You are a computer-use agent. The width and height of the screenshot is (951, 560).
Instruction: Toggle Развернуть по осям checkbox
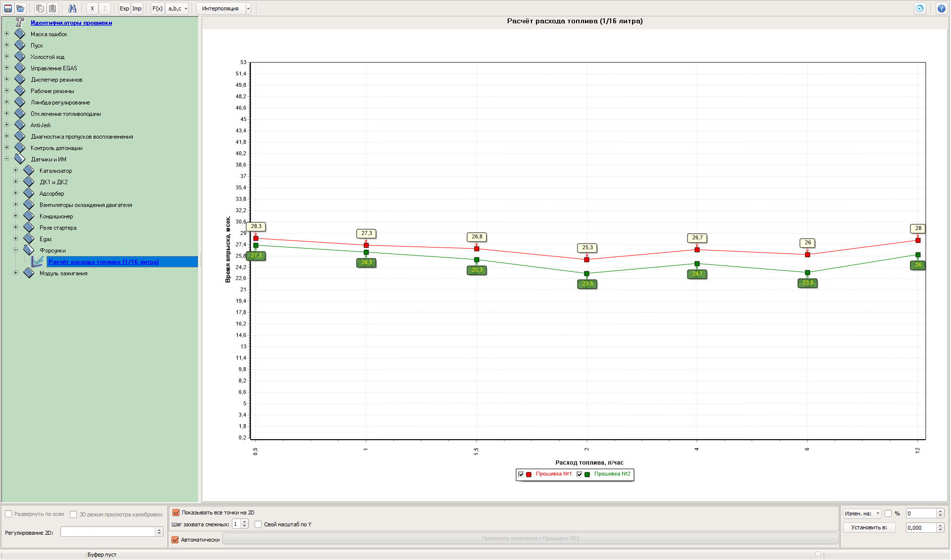point(8,514)
